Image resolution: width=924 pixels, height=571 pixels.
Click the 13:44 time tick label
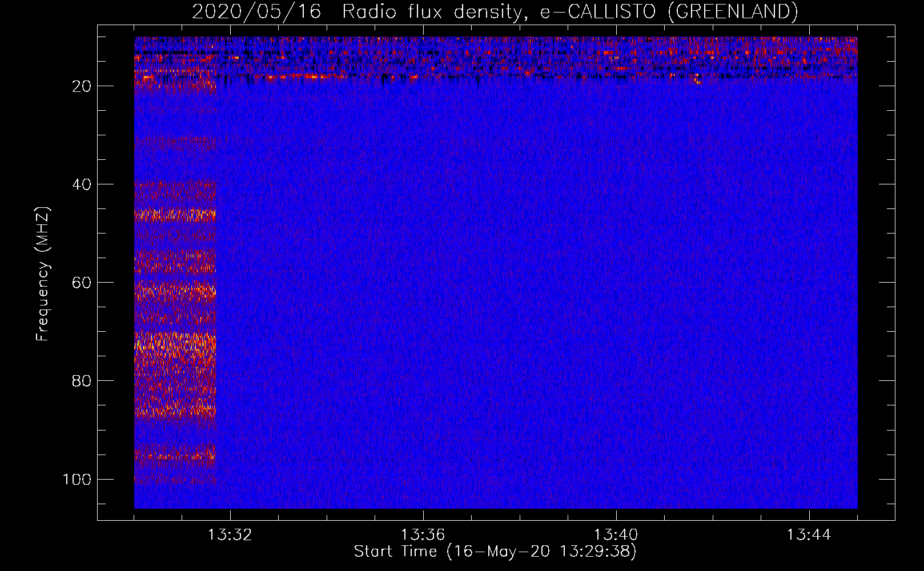tap(809, 535)
